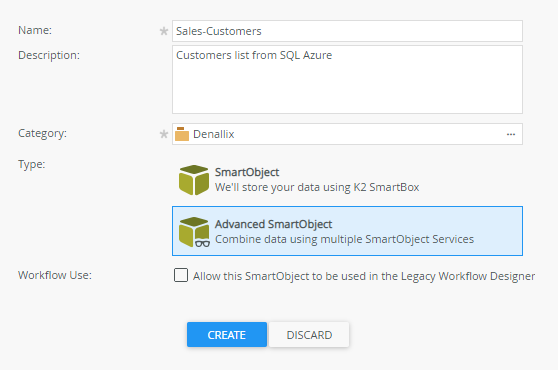Select the Advanced SmartObject glasses cube icon
Image resolution: width=558 pixels, height=370 pixels.
click(x=194, y=232)
